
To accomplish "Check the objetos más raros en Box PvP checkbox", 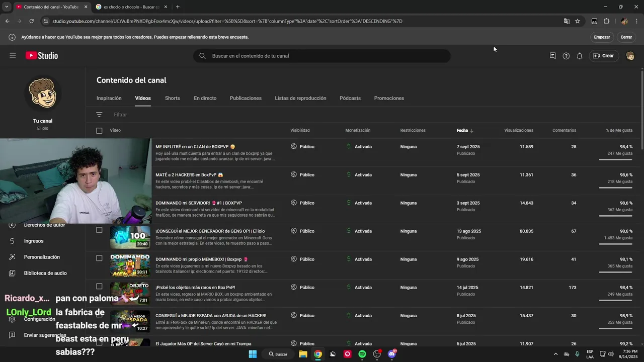I will pyautogui.click(x=99, y=287).
